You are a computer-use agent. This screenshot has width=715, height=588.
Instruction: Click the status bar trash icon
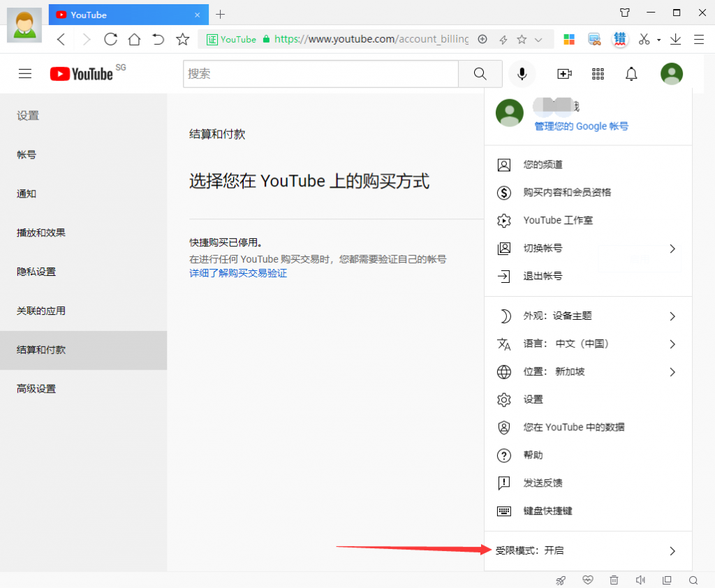[614, 580]
